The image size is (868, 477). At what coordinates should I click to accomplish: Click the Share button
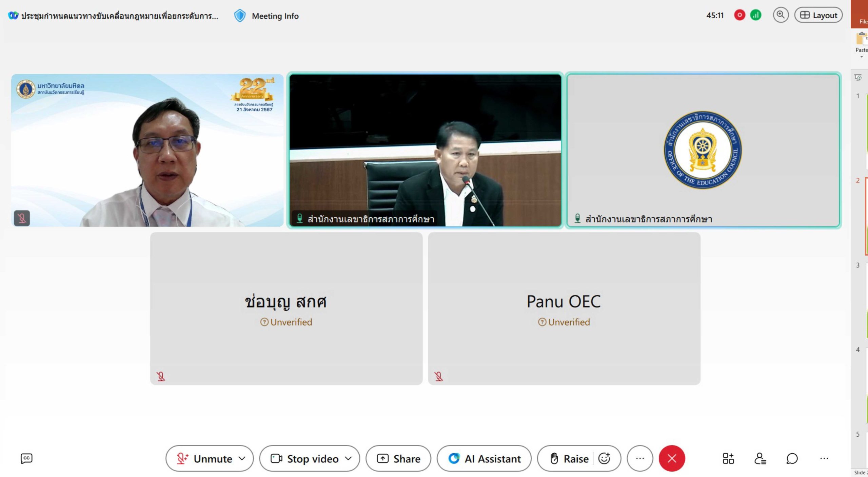tap(398, 458)
